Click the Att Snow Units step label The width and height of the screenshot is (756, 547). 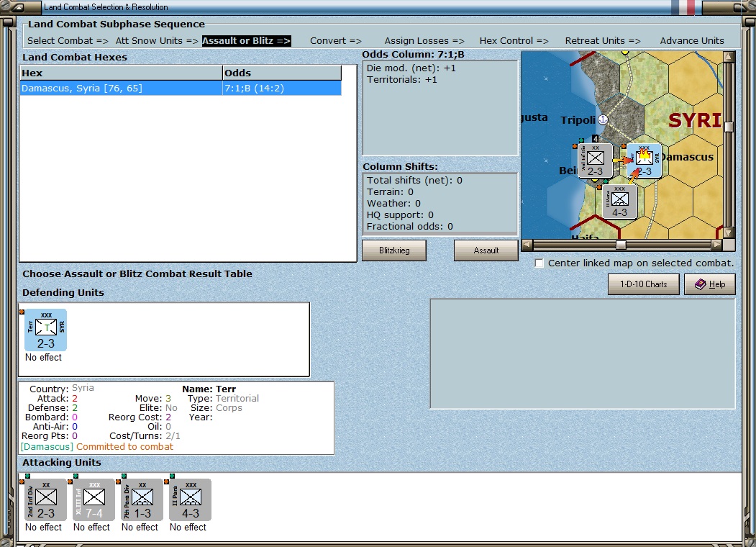click(157, 41)
